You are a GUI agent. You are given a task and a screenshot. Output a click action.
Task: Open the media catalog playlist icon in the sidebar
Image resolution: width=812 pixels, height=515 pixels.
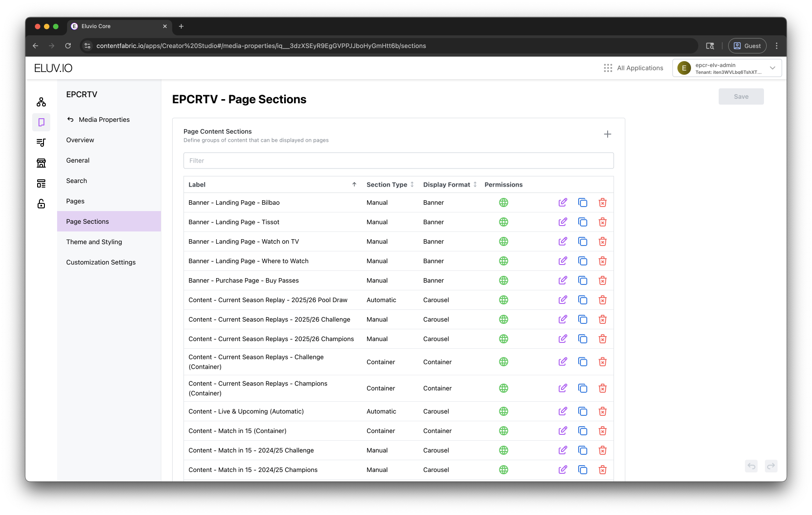click(x=41, y=143)
